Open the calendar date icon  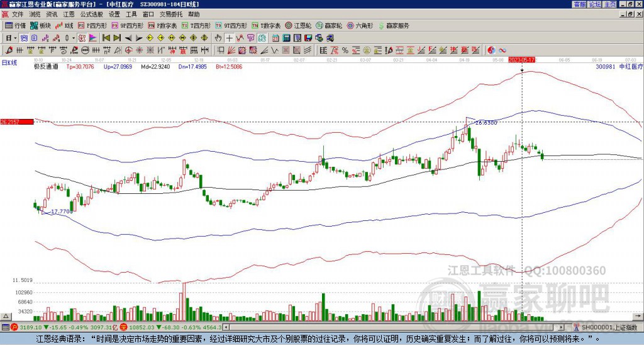pos(275,38)
